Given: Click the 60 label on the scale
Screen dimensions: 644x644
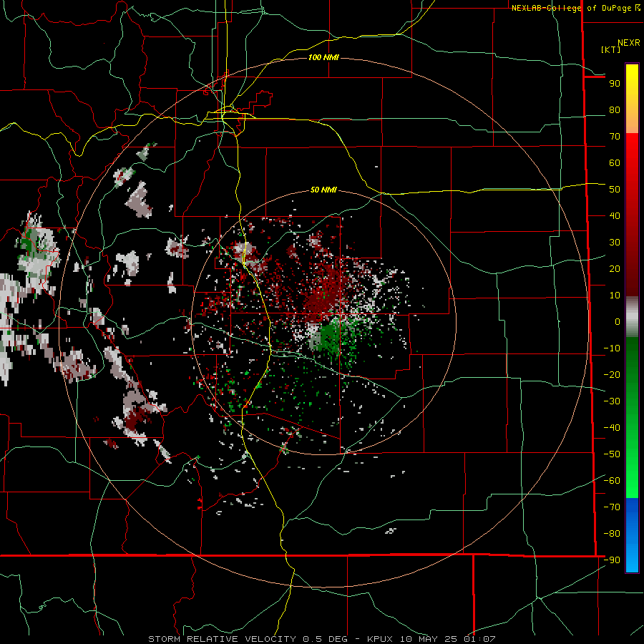Looking at the screenshot, I should [x=615, y=163].
